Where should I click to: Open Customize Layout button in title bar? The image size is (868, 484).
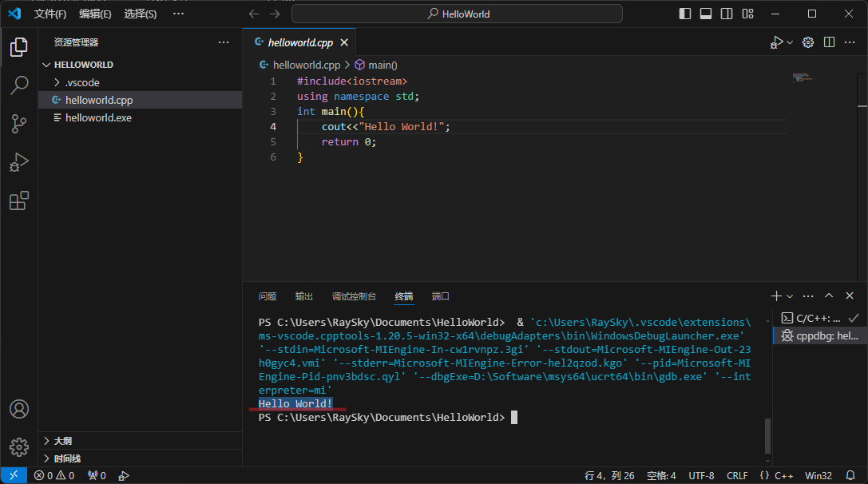pyautogui.click(x=748, y=14)
